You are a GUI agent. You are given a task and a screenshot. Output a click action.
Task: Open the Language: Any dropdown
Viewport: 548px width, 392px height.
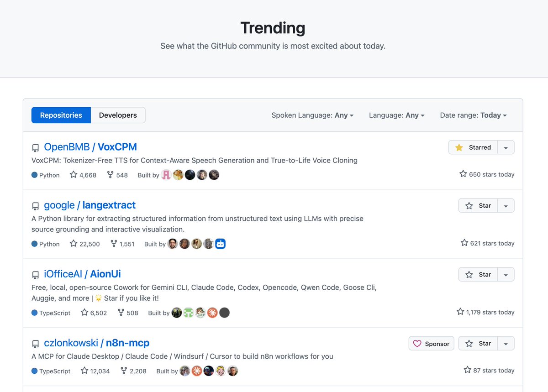[x=396, y=115]
